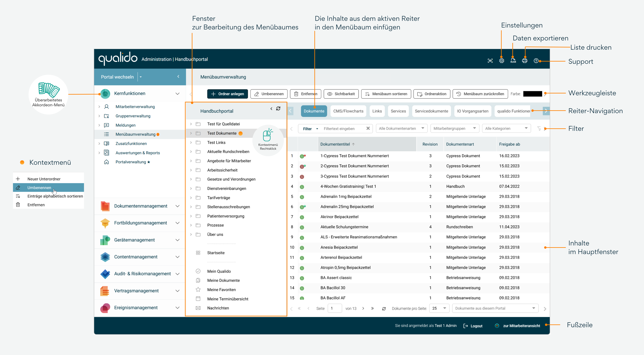Screen dimensions: 644x355
Task: Switch to the Servicedokumente tab
Action: 431,111
